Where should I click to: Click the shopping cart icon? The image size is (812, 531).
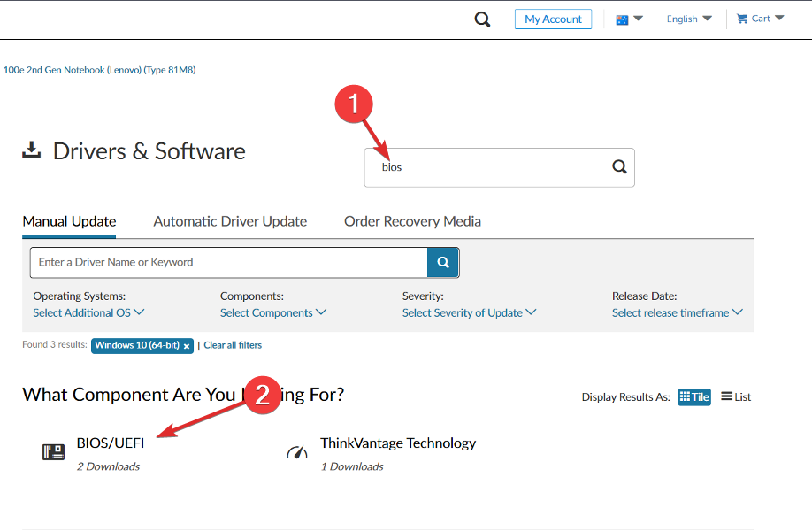[x=742, y=19]
